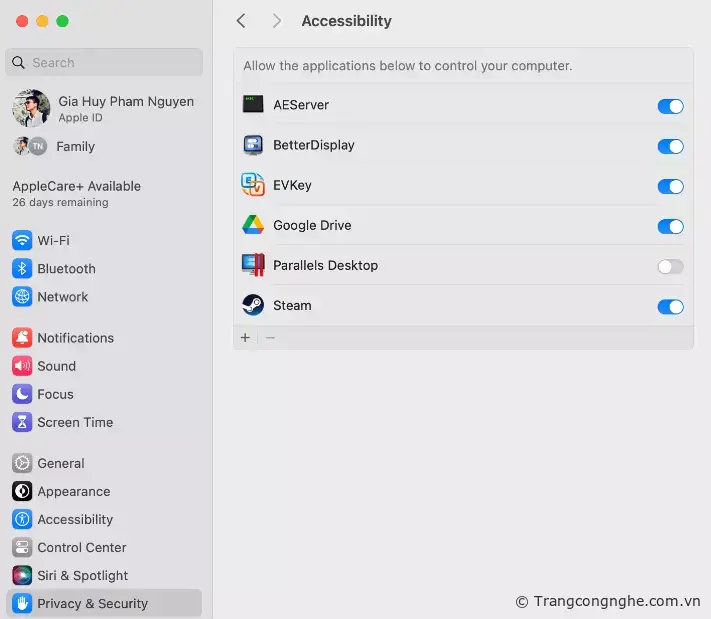Turn off Google Drive toggle
Image resolution: width=711 pixels, height=619 pixels.
pyautogui.click(x=670, y=226)
